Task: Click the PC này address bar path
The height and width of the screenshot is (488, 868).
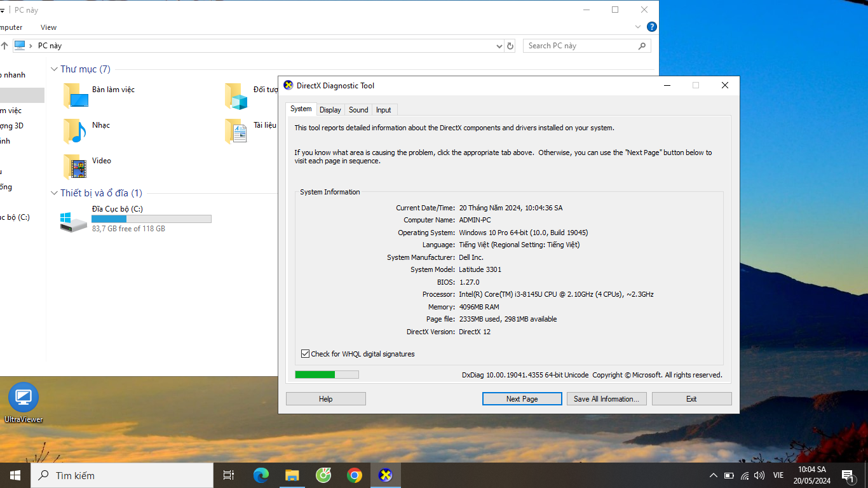Action: coord(50,46)
